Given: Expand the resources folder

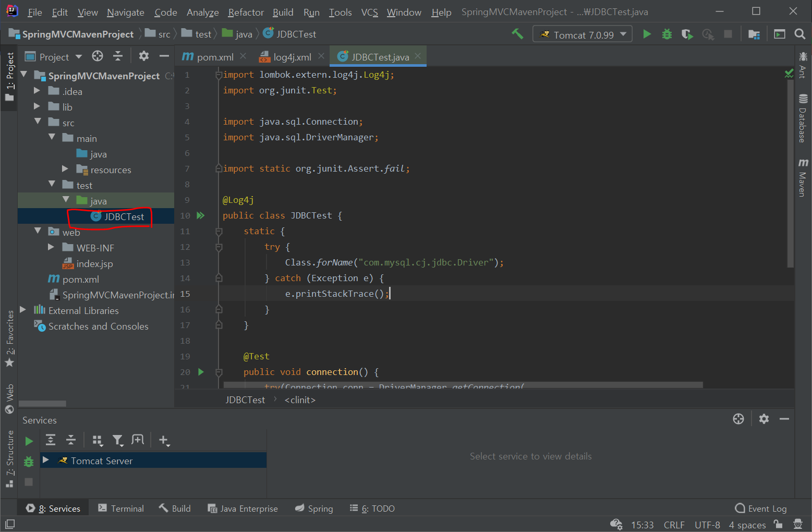Looking at the screenshot, I should tap(65, 168).
